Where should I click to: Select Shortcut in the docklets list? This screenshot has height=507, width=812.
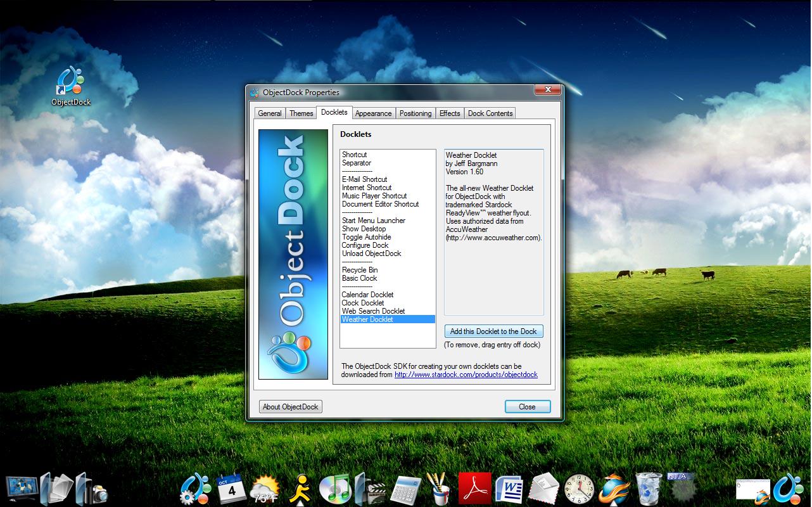[355, 155]
